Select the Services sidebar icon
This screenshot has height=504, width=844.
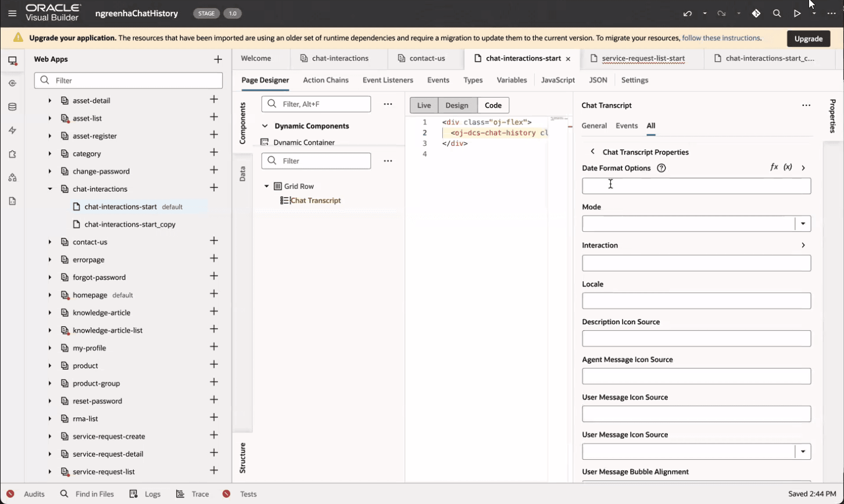point(12,83)
